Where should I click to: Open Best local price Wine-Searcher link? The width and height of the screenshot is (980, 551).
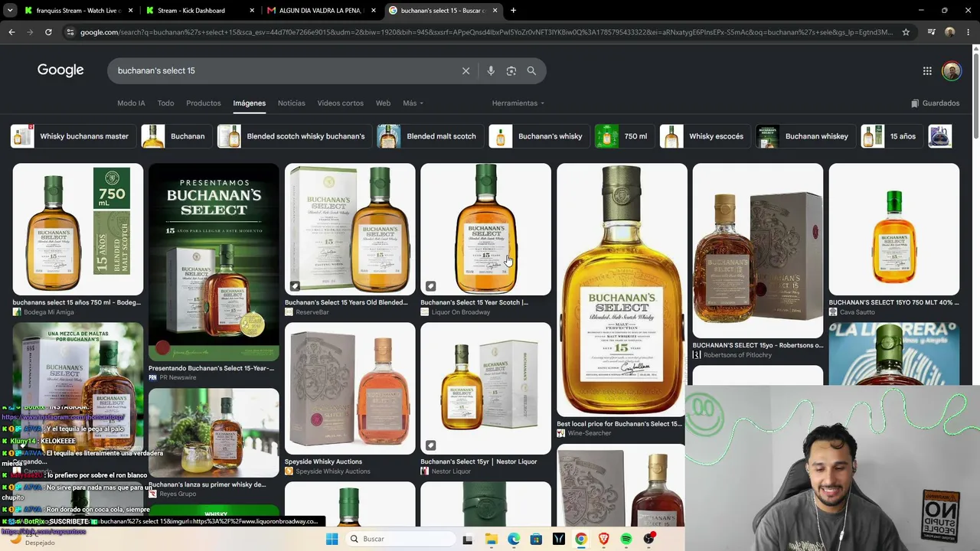click(x=619, y=424)
